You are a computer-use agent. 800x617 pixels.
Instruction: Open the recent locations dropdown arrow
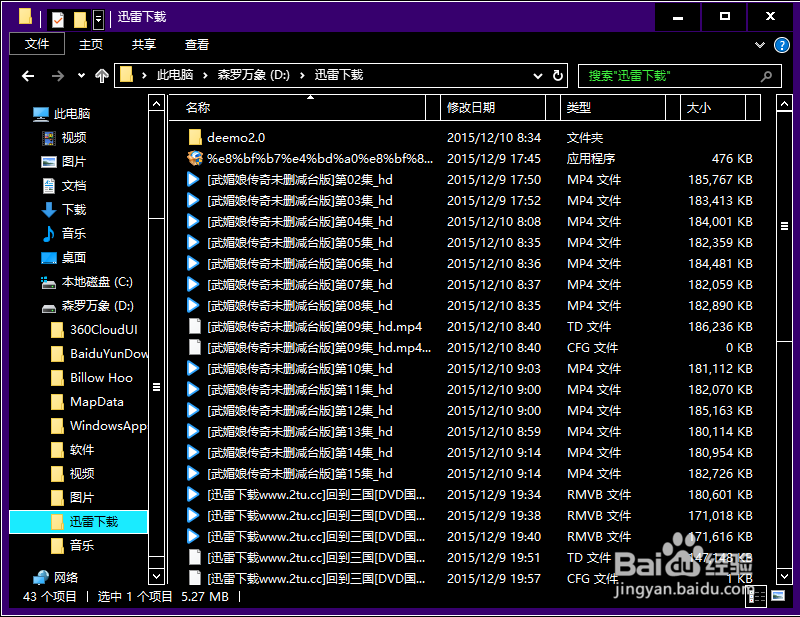[81, 76]
